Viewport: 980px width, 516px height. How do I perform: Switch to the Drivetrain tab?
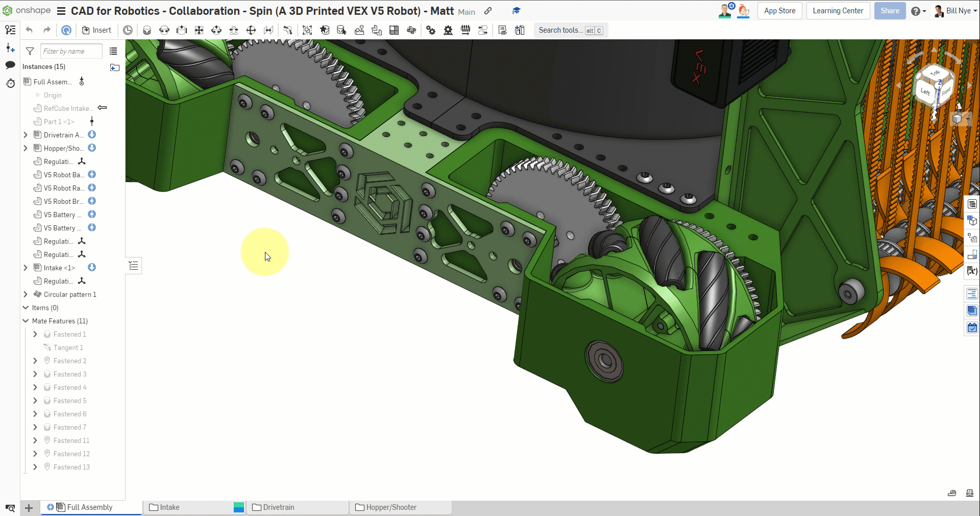click(279, 507)
